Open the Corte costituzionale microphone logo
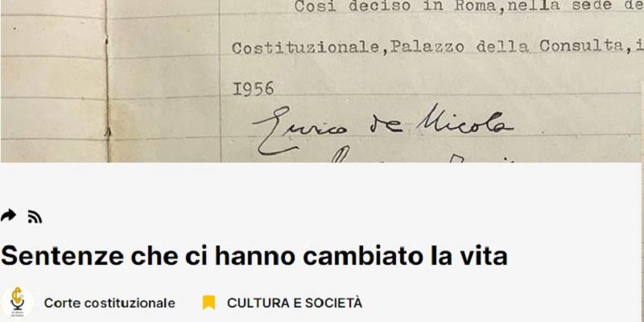The width and height of the screenshot is (644, 322). pos(17,303)
